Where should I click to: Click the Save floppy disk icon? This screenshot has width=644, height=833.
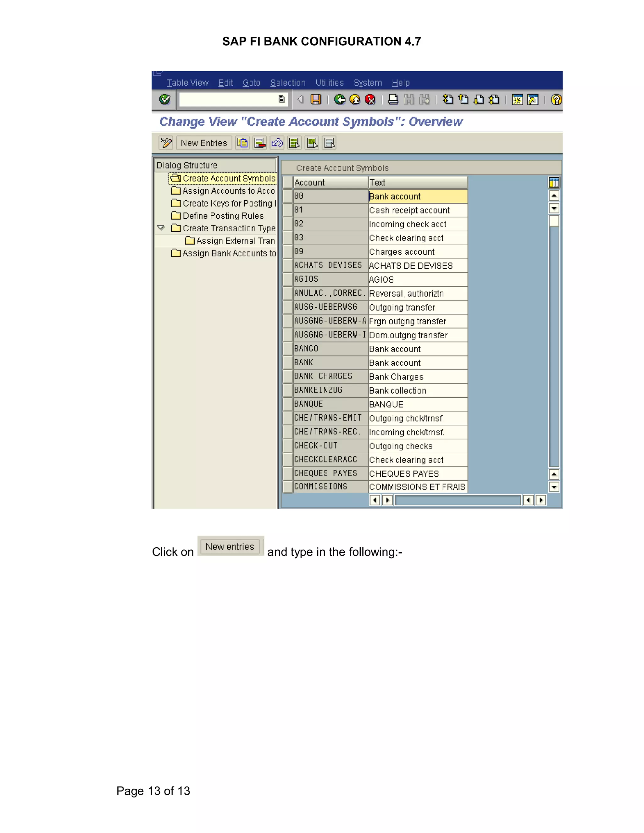coord(316,100)
